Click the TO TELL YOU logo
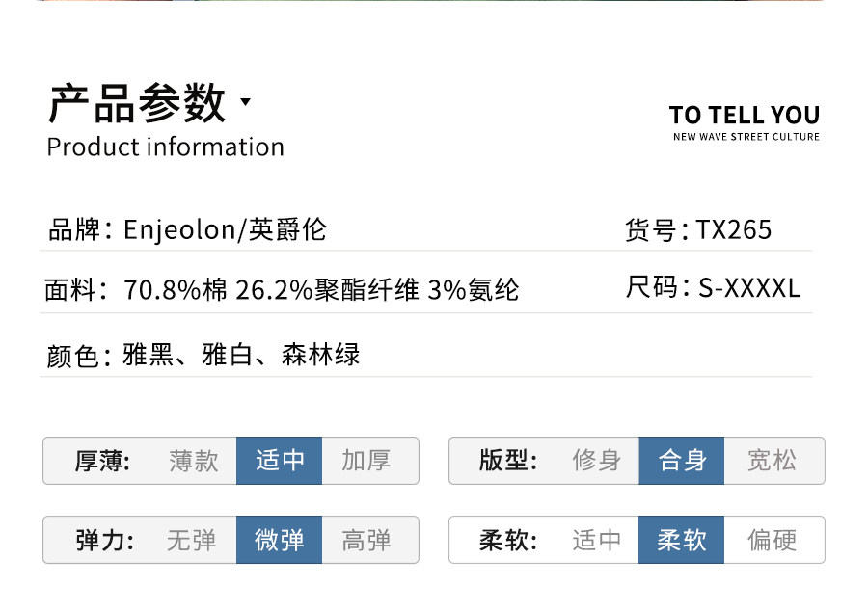Viewport: 868px width, 613px height. [745, 121]
